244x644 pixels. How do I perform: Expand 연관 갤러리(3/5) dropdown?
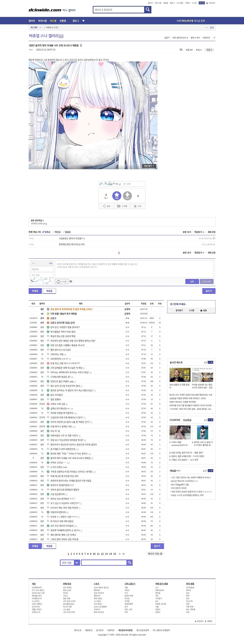click(x=180, y=38)
